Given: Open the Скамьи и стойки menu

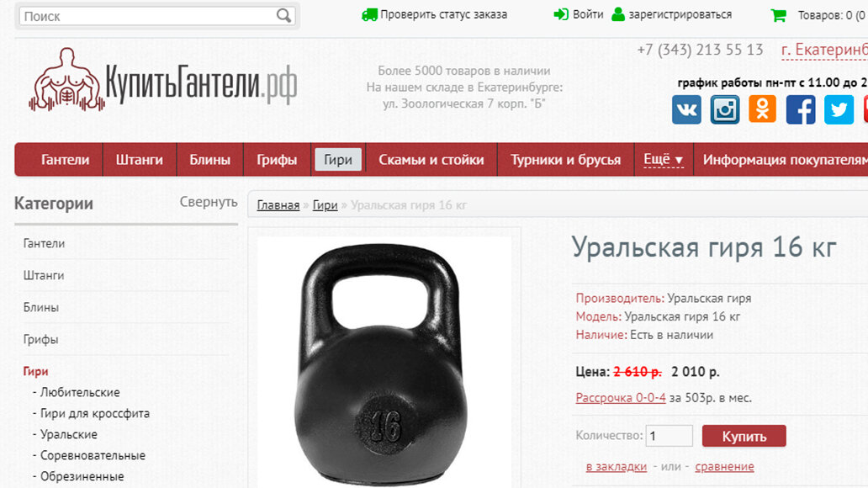Looking at the screenshot, I should [x=431, y=160].
